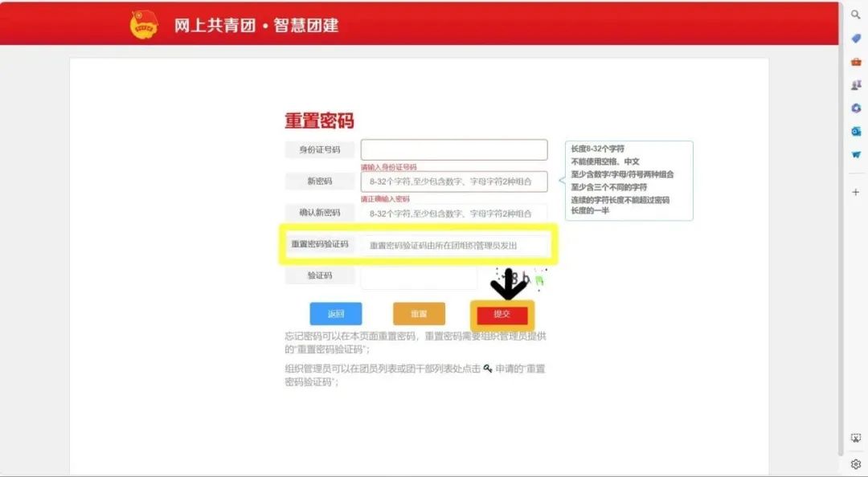Click the 重置密码 page heading
The width and height of the screenshot is (868, 477).
pos(319,120)
